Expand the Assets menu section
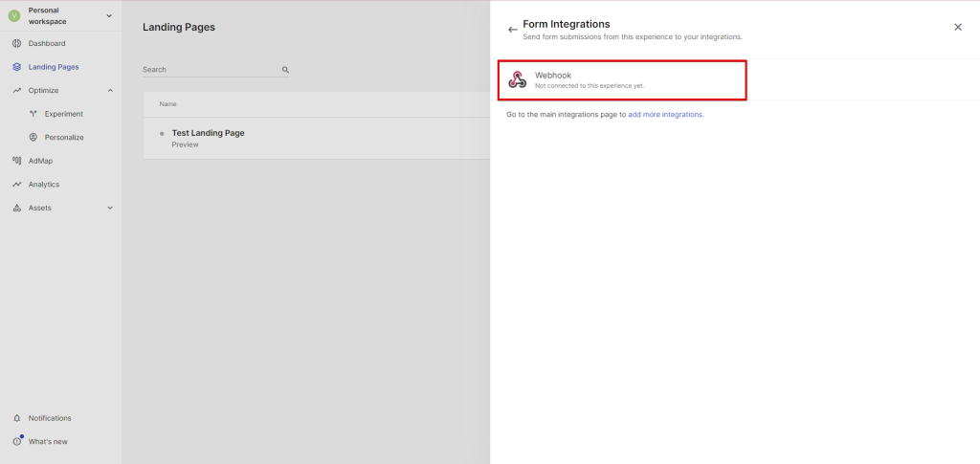Screen dimensions: 980x464 click(x=110, y=208)
